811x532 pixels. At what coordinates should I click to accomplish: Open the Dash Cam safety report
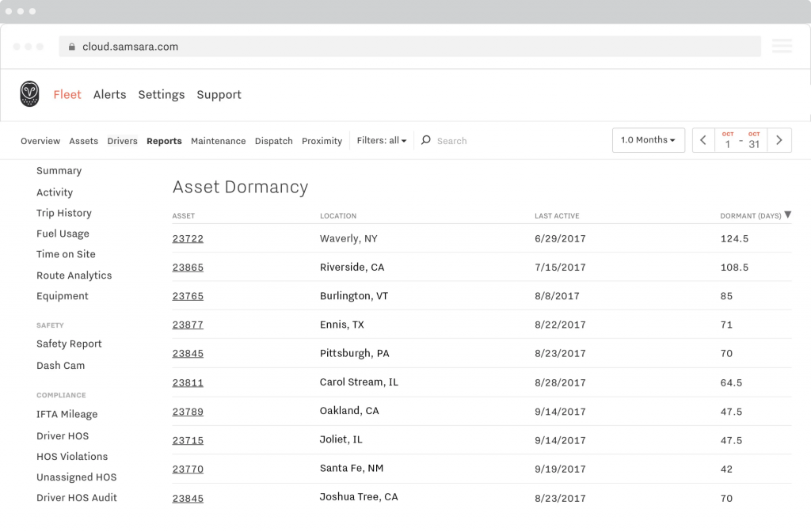(60, 366)
